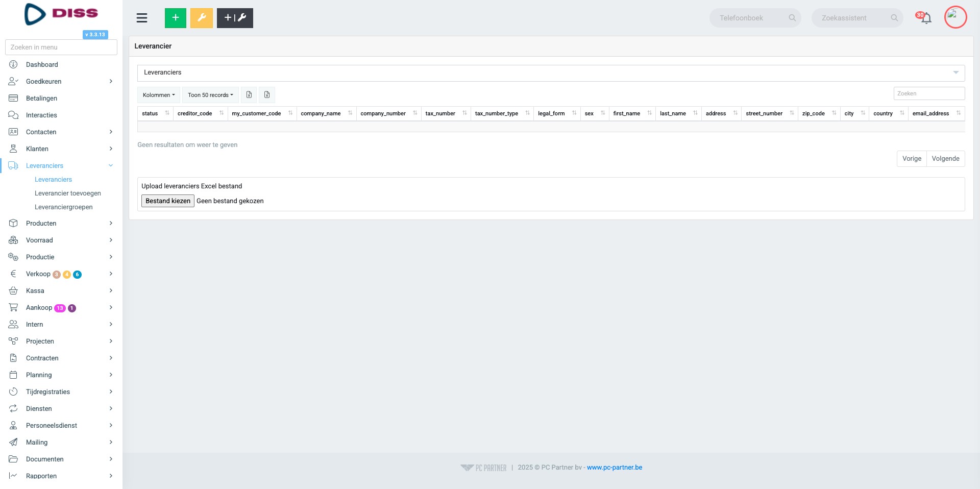Click the Telefoonboek search field

(755, 18)
